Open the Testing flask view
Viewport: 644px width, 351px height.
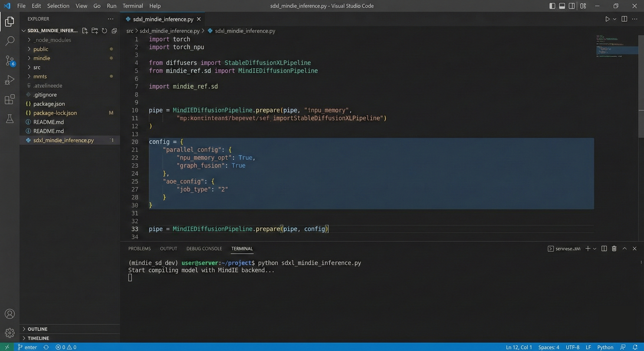tap(10, 119)
